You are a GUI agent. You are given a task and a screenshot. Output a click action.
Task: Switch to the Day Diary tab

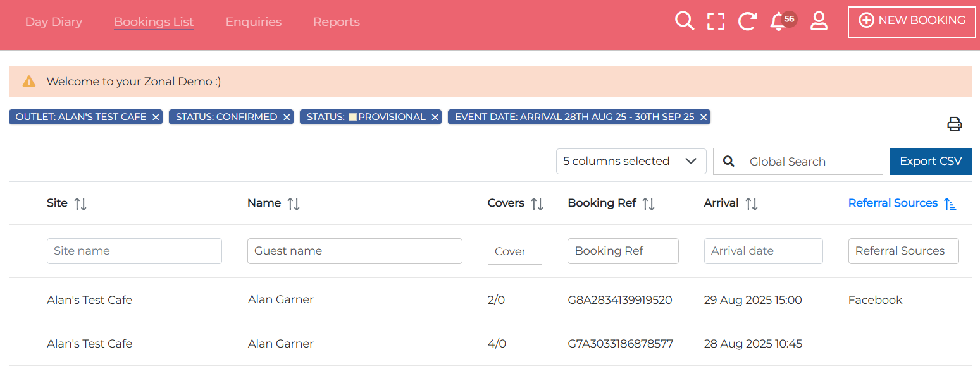pos(54,21)
